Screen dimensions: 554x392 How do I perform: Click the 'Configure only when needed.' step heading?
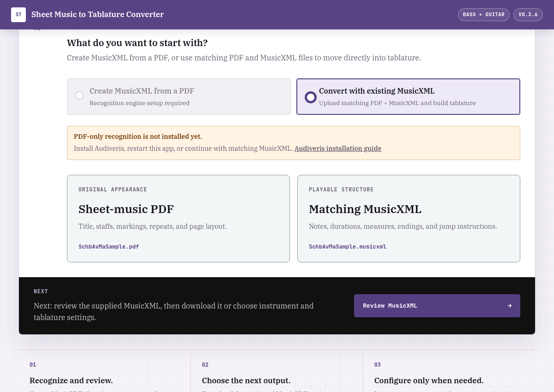point(429,380)
